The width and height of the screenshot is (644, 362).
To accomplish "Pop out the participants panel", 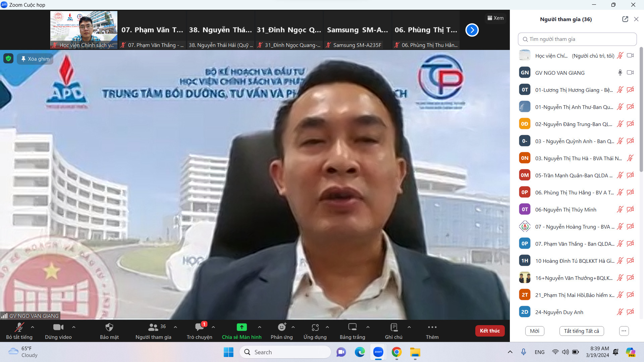I will coord(625,19).
